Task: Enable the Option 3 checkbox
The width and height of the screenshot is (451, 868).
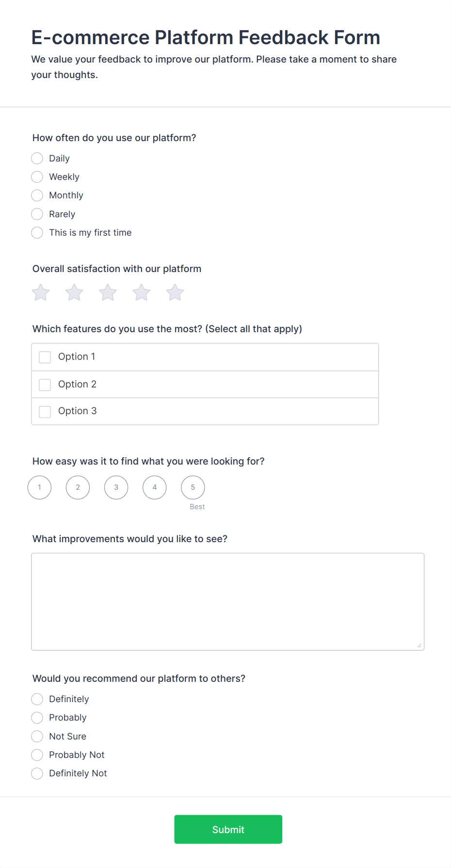Action: pos(45,412)
